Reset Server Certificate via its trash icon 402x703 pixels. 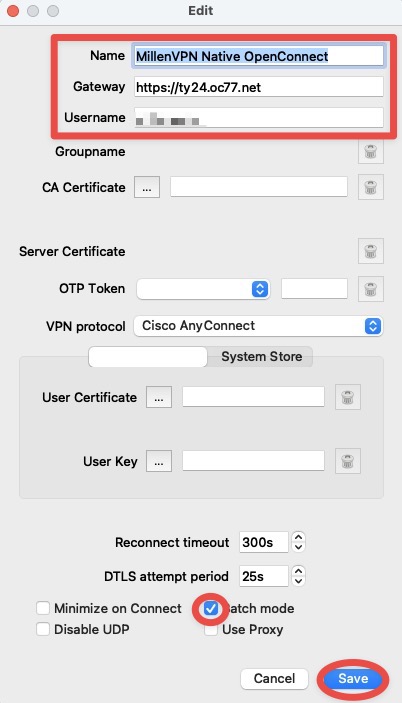click(370, 251)
